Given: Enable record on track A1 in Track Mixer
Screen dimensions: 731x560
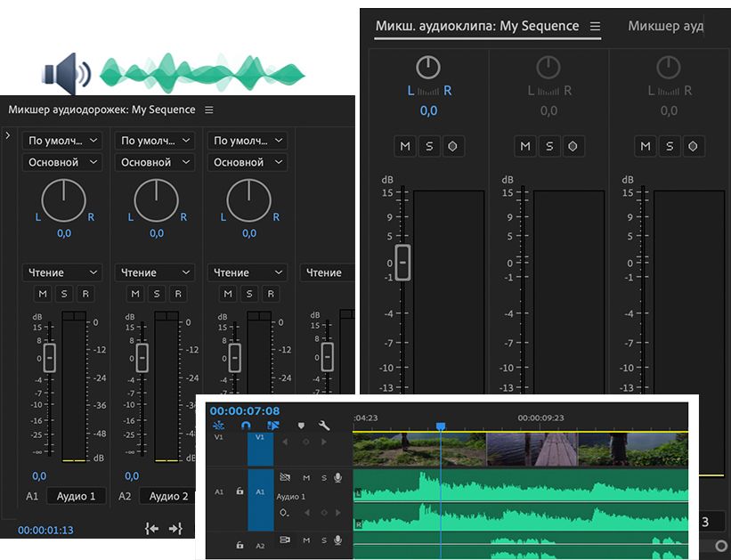Looking at the screenshot, I should click(x=85, y=294).
